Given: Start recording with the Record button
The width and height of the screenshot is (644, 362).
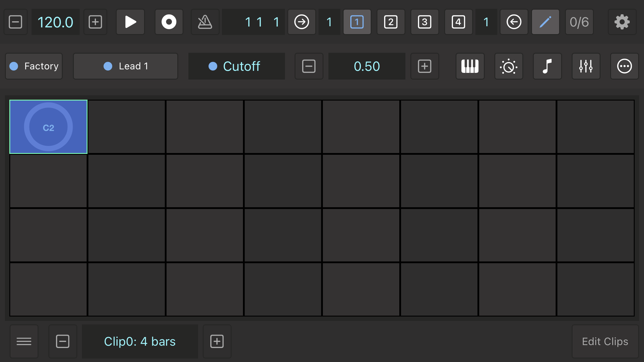Looking at the screenshot, I should coord(169,22).
